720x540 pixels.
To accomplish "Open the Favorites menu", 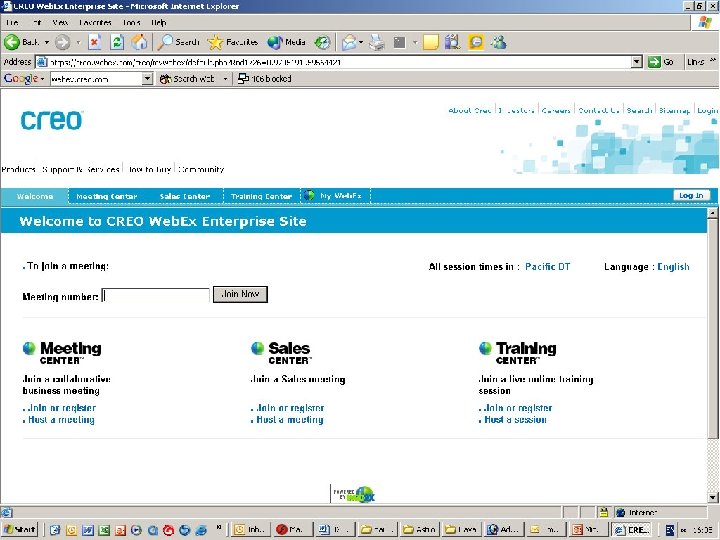I will [x=95, y=22].
